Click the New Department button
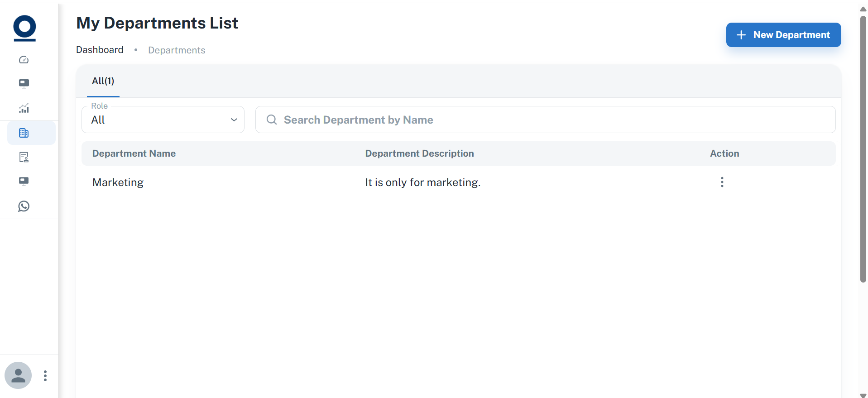 (x=784, y=35)
